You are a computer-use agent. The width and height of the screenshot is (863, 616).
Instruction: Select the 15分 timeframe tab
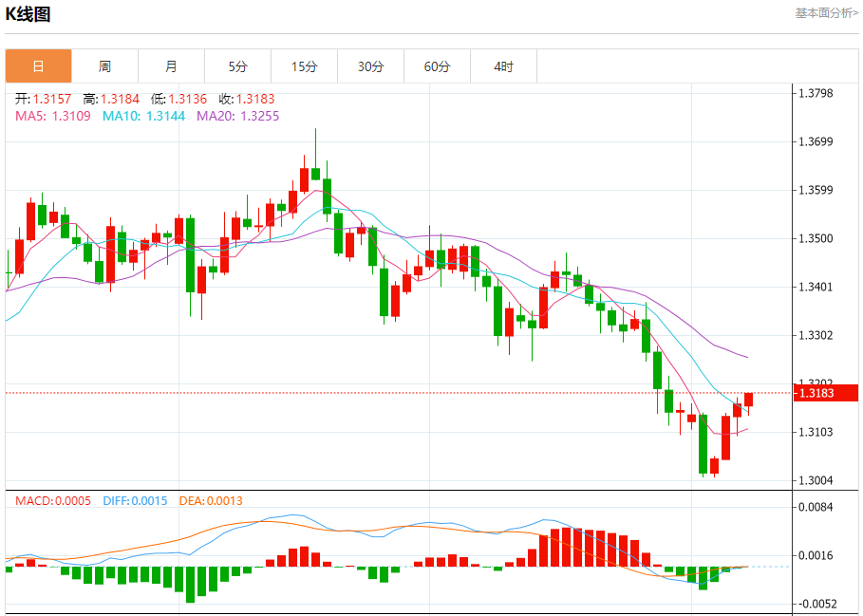[x=304, y=66]
